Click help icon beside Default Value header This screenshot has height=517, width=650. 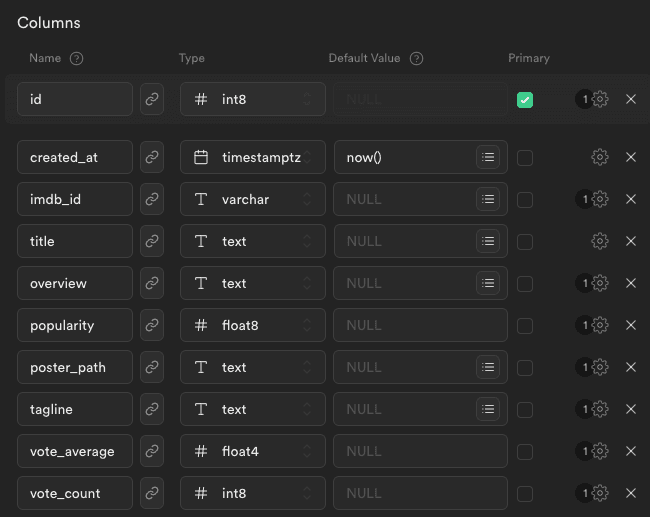click(416, 58)
